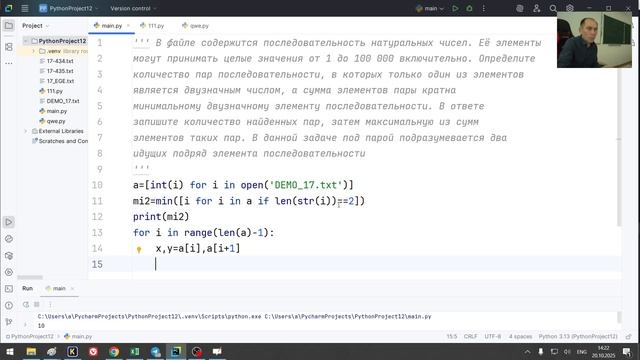Open Run panel more options
Screen dimensions: 640x360
pyautogui.click(x=50, y=304)
